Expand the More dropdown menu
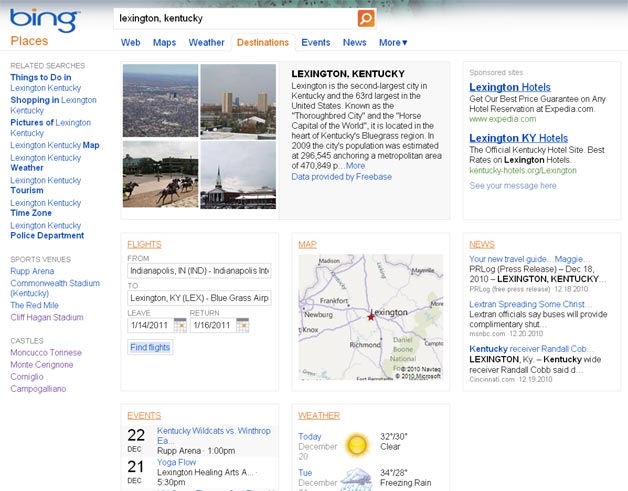This screenshot has width=628, height=491. point(393,42)
